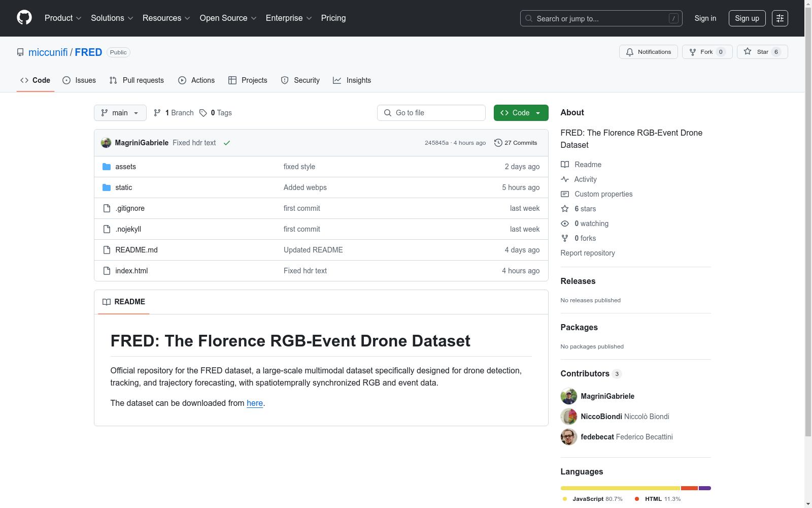Viewport: 812px width, 508px height.
Task: Open the main branch selector dropdown
Action: tap(120, 113)
